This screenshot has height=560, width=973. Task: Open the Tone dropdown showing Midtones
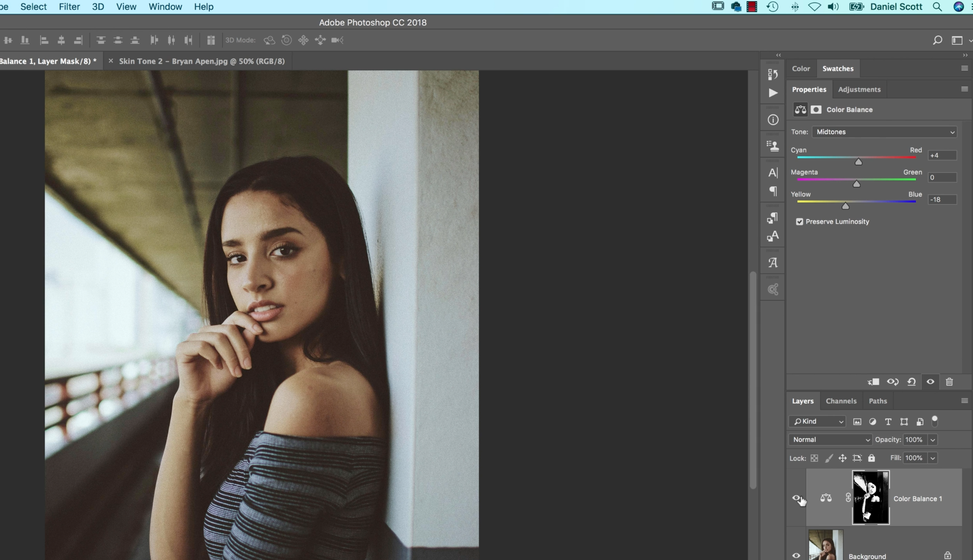coord(884,132)
